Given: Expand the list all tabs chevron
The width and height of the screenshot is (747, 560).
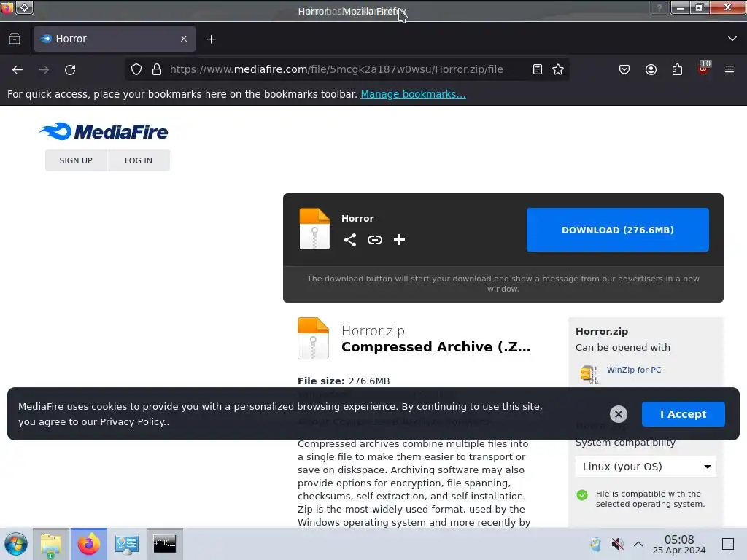Looking at the screenshot, I should click(732, 39).
